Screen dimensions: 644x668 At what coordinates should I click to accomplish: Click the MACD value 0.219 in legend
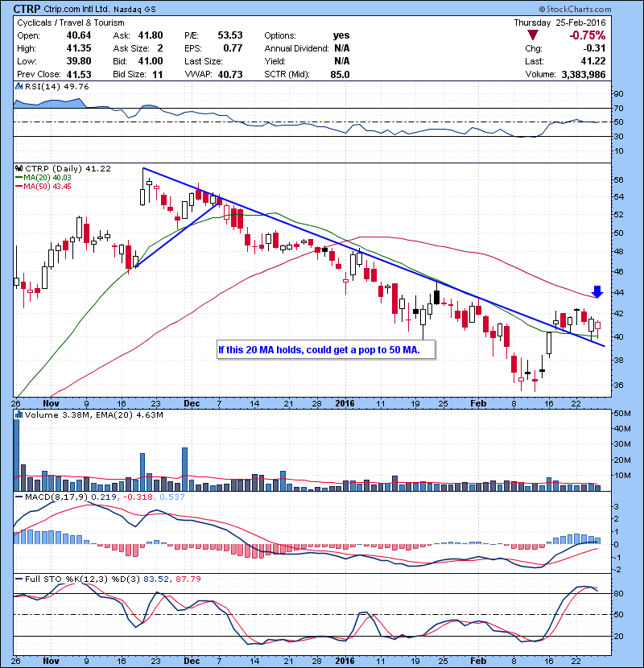105,497
